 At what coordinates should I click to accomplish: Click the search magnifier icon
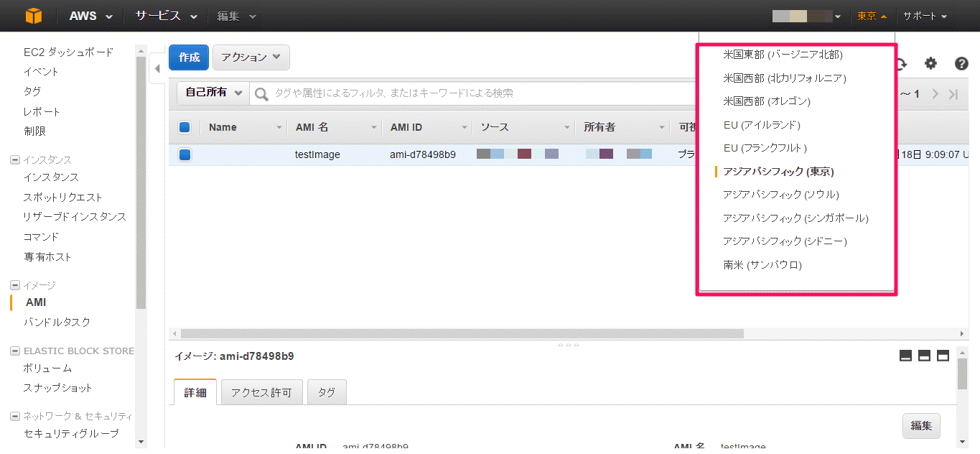coord(262,94)
